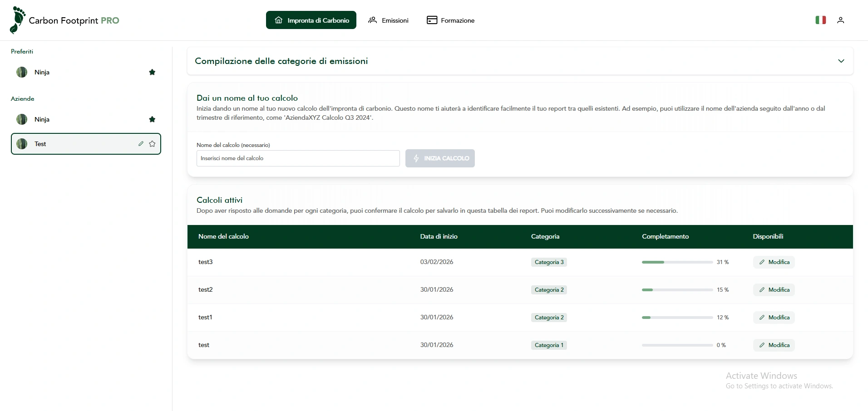Click the Ninja avatar under Preferiti
This screenshot has width=868, height=411.
[22, 72]
